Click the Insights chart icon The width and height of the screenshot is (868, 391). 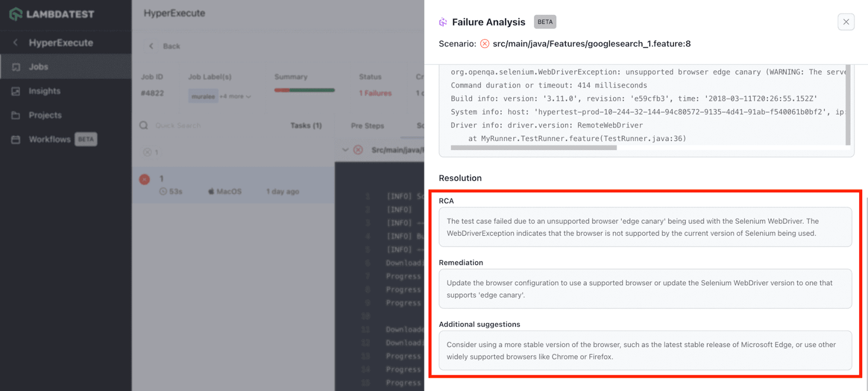click(16, 91)
